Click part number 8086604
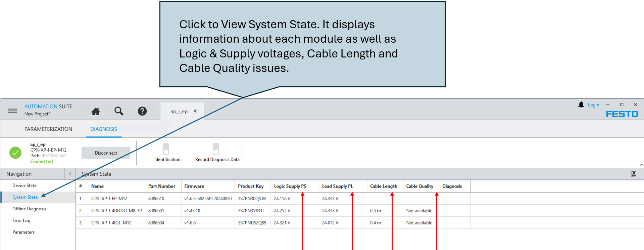Image resolution: width=644 pixels, height=250 pixels. 156,223
